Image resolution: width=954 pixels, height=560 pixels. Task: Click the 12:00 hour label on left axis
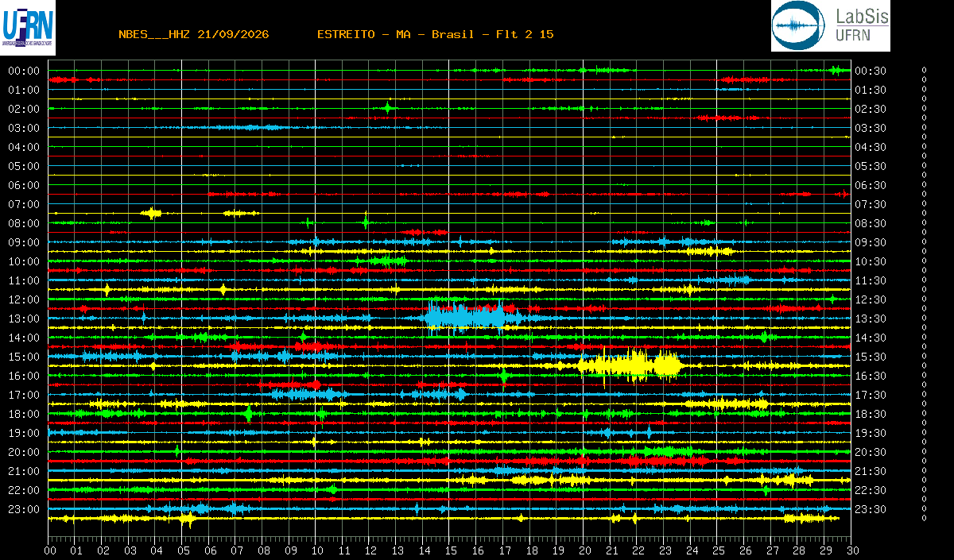click(x=24, y=299)
